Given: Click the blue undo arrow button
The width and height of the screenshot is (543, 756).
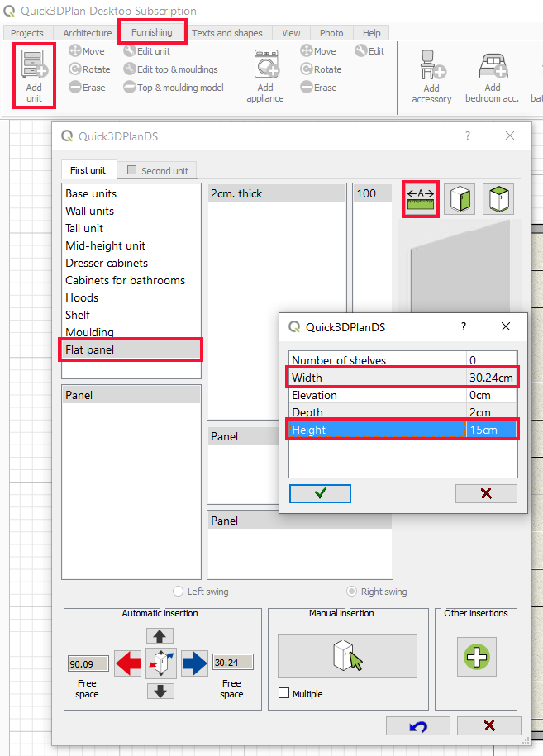Looking at the screenshot, I should pos(418,725).
